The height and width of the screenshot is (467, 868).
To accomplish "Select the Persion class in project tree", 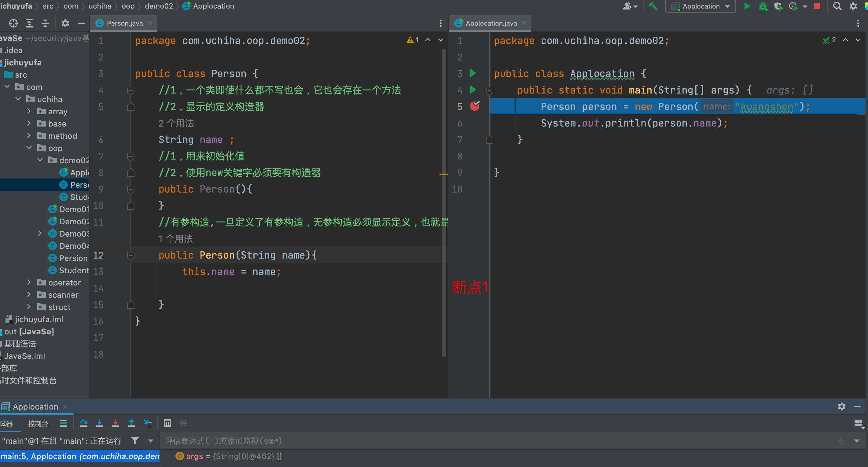I will tap(68, 258).
